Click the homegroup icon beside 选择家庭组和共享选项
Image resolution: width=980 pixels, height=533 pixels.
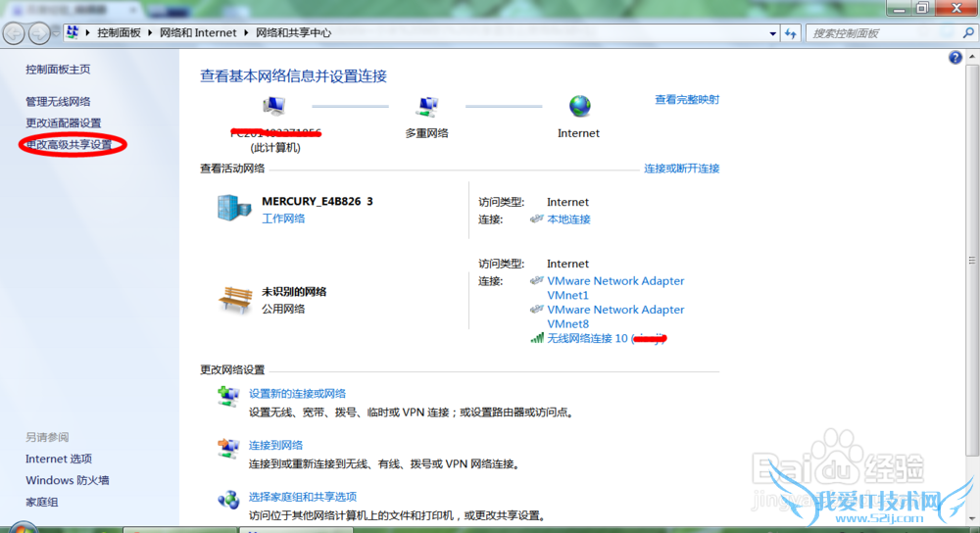(228, 500)
